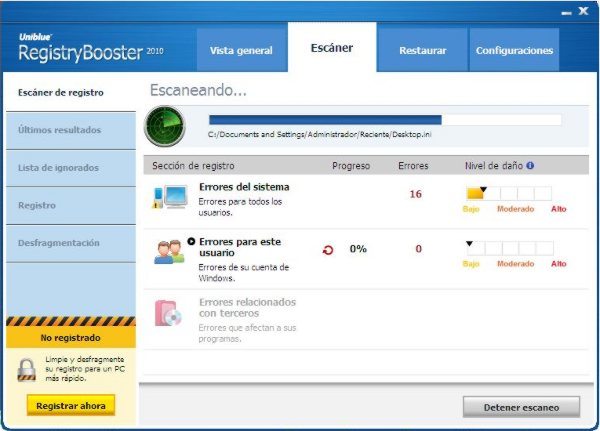
Task: Select the Escáner tab
Action: (332, 47)
